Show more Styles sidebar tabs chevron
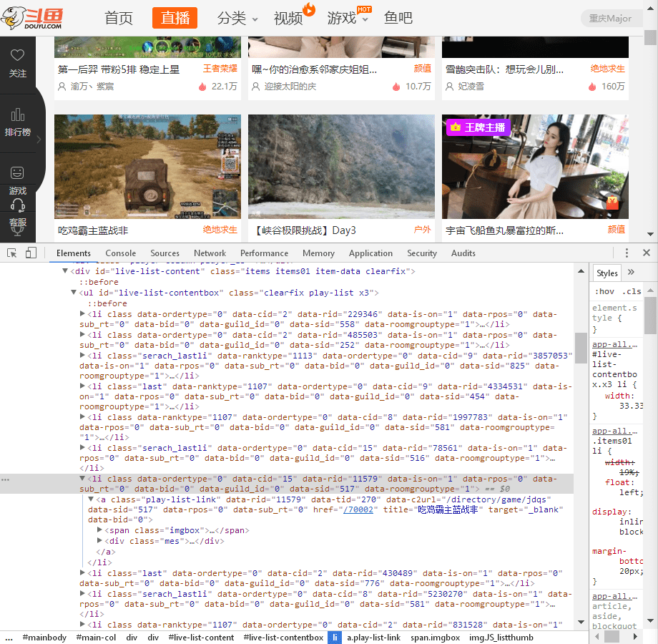 point(631,272)
